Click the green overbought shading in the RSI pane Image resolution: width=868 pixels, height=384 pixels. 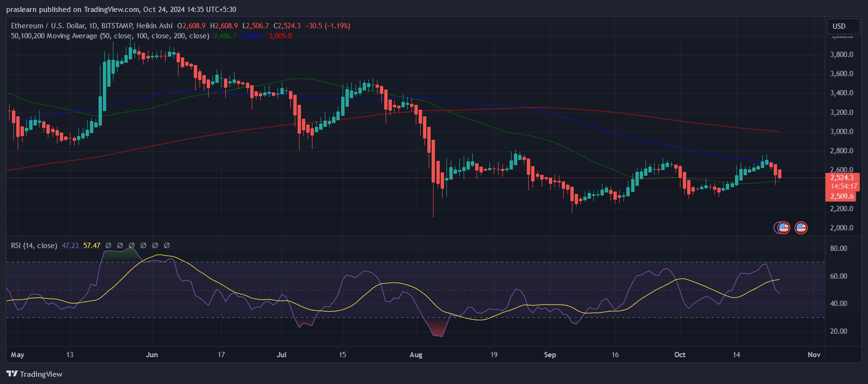tap(120, 254)
